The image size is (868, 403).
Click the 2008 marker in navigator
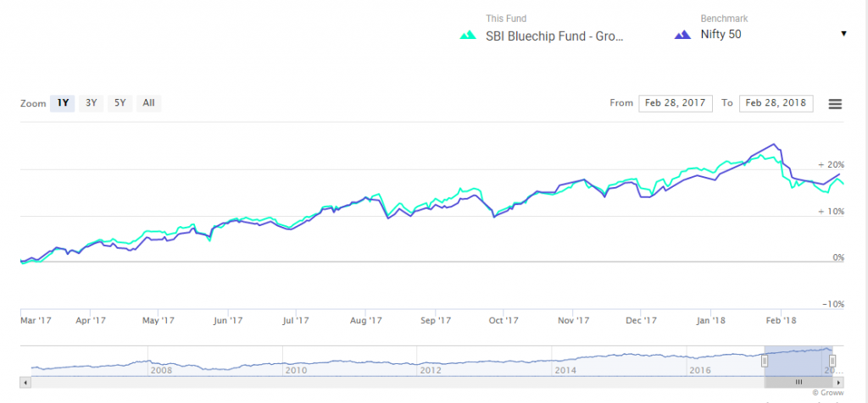(x=162, y=370)
